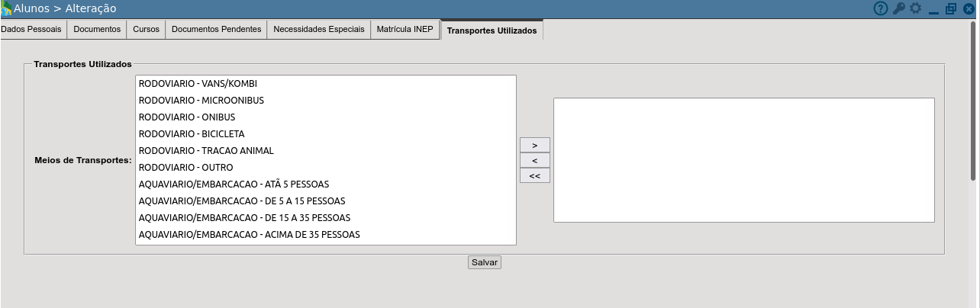This screenshot has height=308, width=980.
Task: Click the << remove all button
Action: 534,176
